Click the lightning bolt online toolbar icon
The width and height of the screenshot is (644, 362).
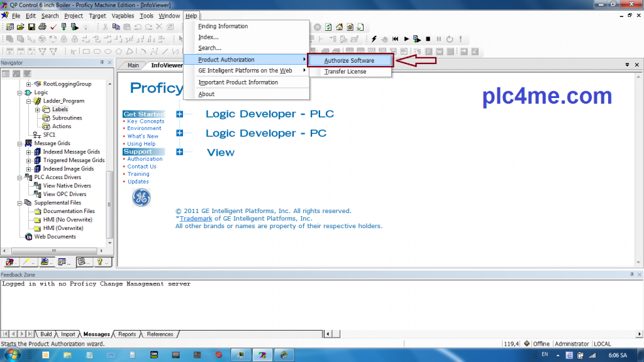[x=374, y=39]
